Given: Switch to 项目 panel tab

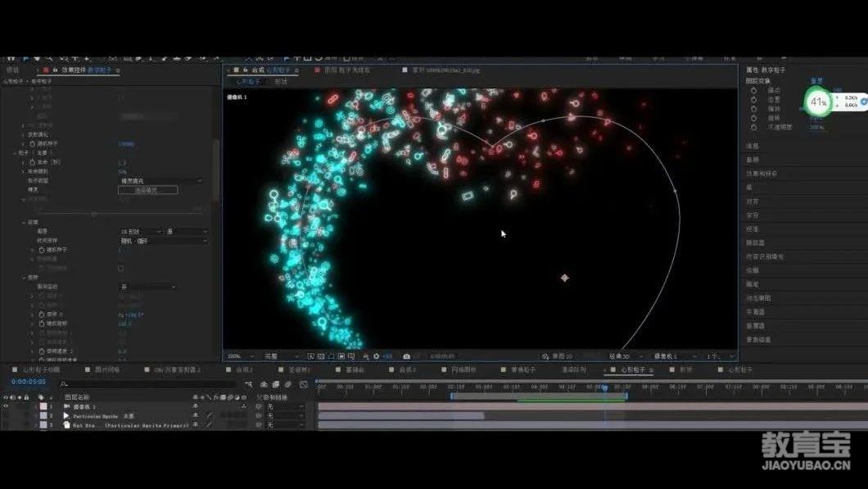Looking at the screenshot, I should [12, 70].
